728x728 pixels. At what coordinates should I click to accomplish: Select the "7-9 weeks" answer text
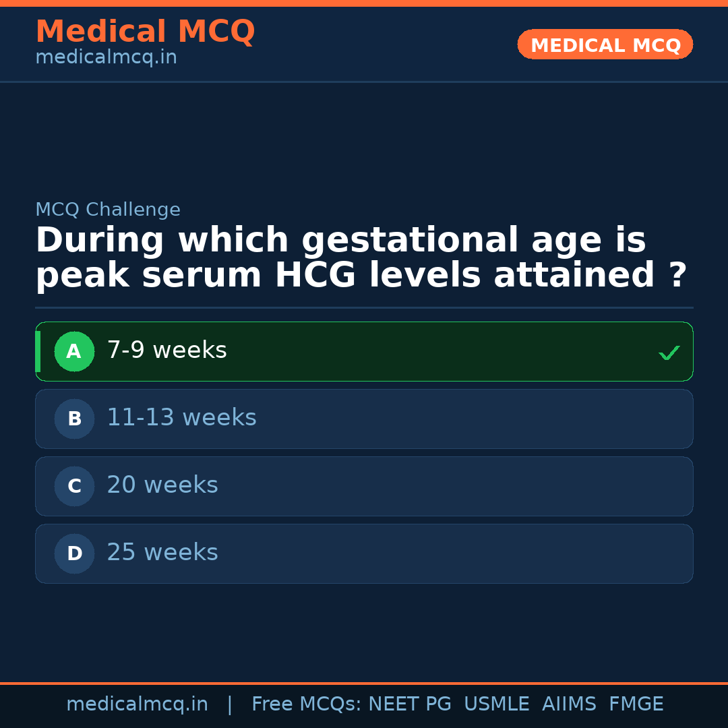(x=166, y=351)
